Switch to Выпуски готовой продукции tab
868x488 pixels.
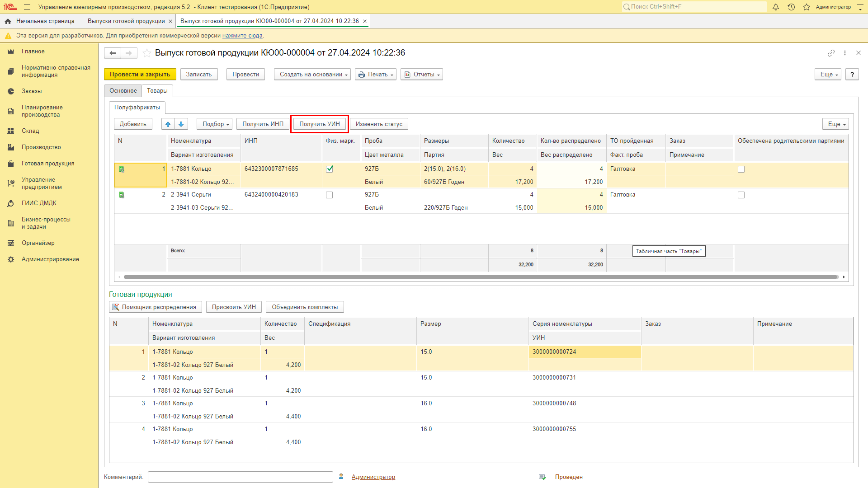126,21
